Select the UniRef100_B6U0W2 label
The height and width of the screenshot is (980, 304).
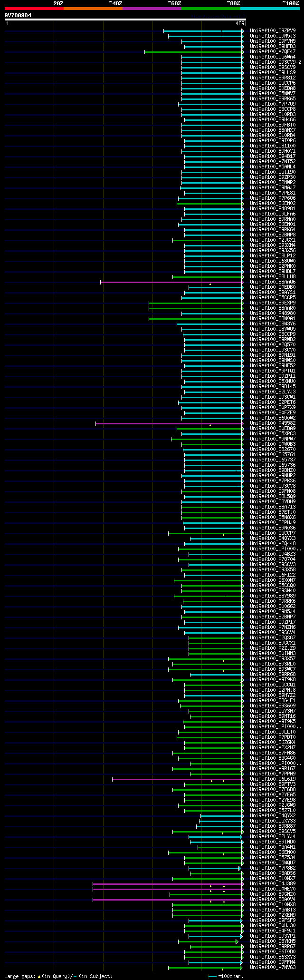[x=273, y=418]
